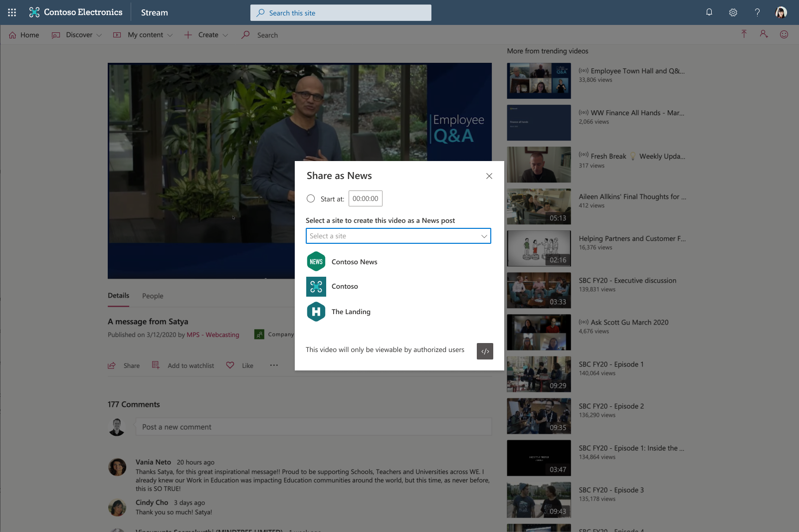Click Cindy Cho's avatar
Image resolution: width=799 pixels, height=532 pixels.
[117, 508]
